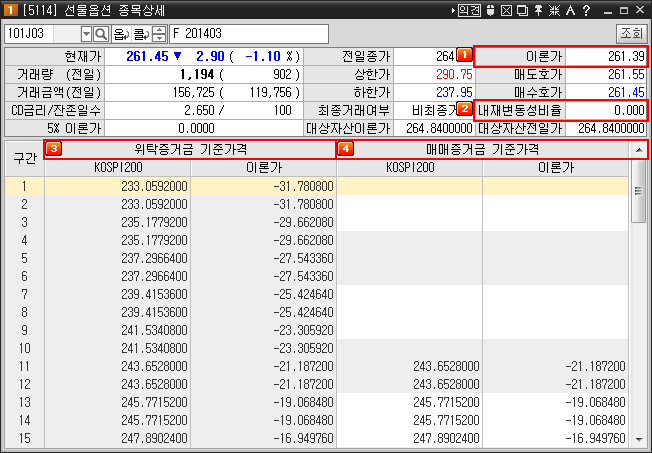
Task: Open font settings with the A icon
Action: [x=570, y=10]
